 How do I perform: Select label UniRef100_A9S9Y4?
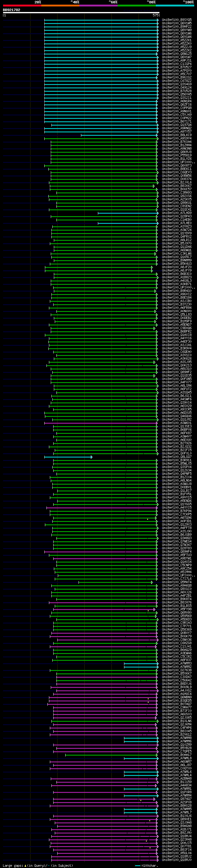click(x=177, y=139)
